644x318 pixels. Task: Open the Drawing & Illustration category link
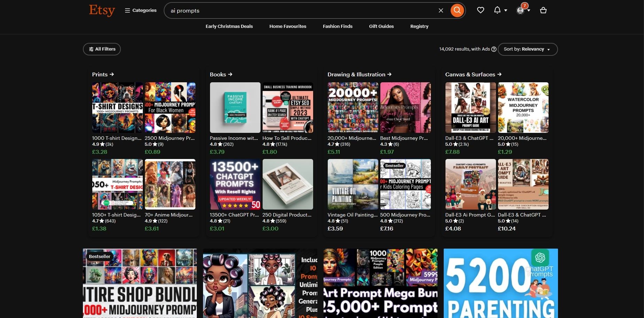358,74
